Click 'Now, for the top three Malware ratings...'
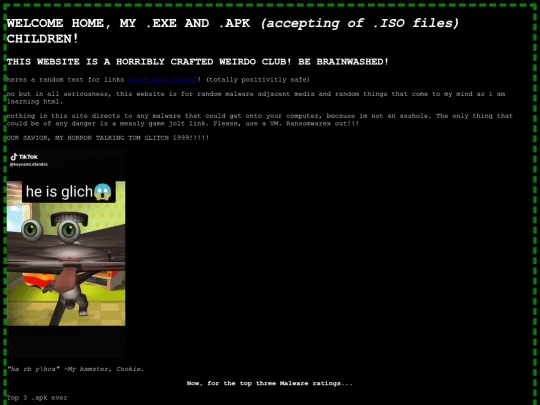The image size is (540, 405). [270, 383]
